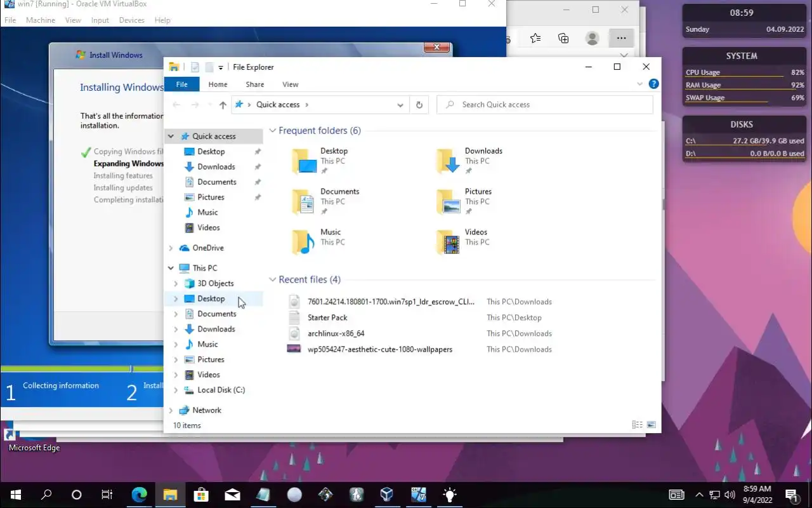Open VirtualBox from the taskbar
The height and width of the screenshot is (508, 812).
point(387,495)
